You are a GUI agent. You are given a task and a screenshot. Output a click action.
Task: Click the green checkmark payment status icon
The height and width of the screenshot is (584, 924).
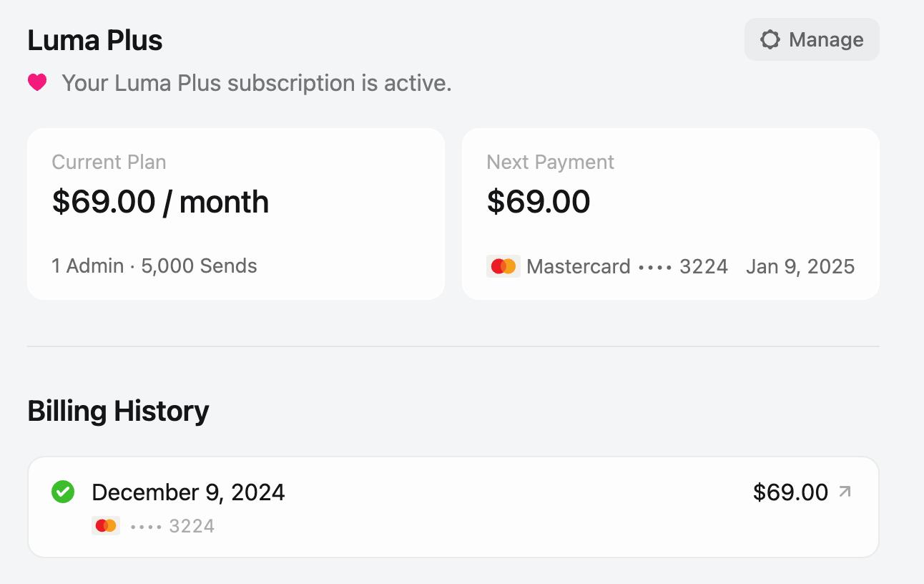[x=64, y=492]
